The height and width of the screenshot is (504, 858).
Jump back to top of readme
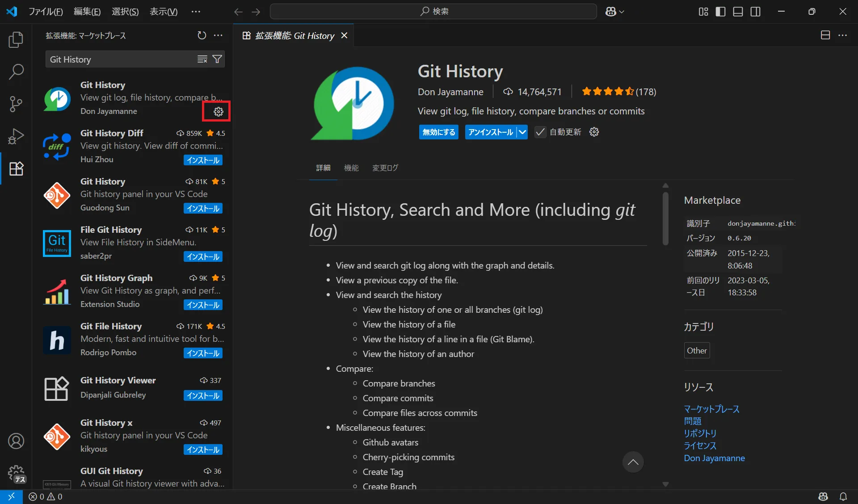(x=633, y=462)
